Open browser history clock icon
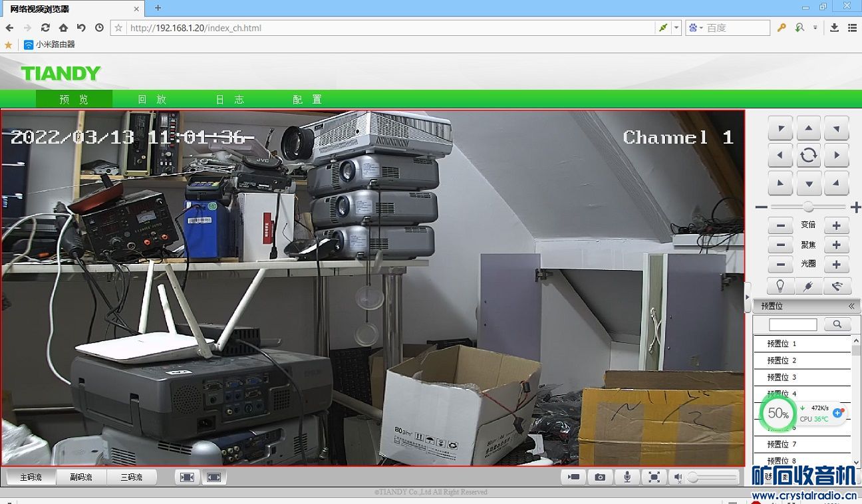Image resolution: width=862 pixels, height=504 pixels. [x=99, y=28]
